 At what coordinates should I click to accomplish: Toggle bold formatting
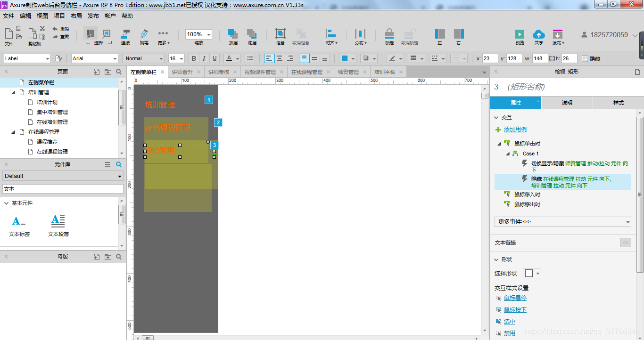click(x=193, y=58)
